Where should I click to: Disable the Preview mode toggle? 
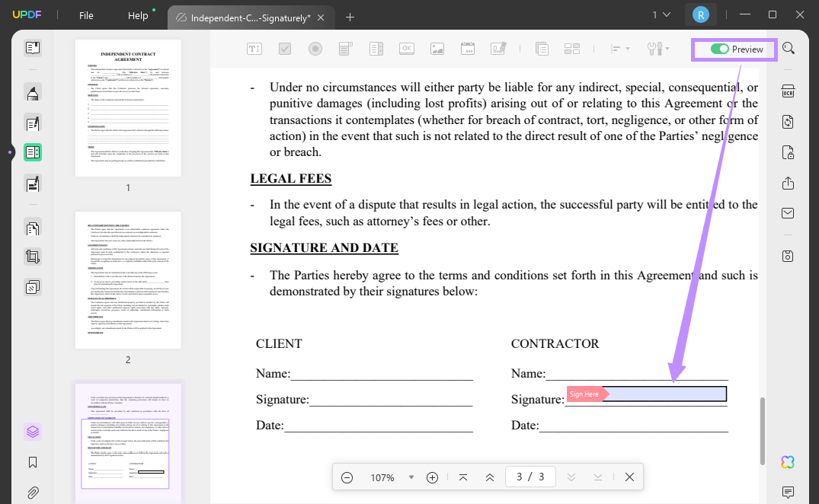tap(719, 49)
